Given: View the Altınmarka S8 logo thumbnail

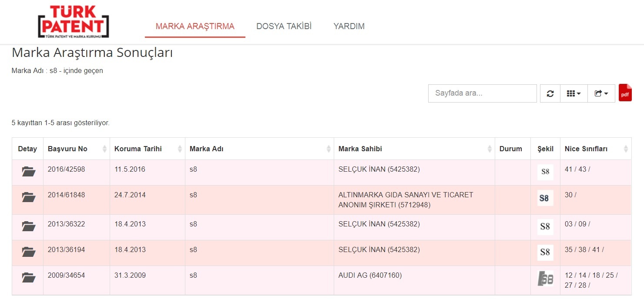Looking at the screenshot, I should pos(545,198).
